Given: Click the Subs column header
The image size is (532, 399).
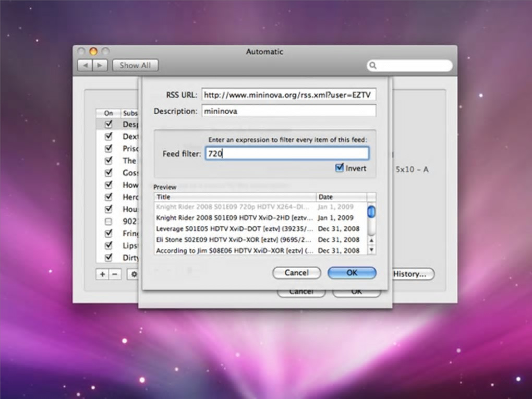Looking at the screenshot, I should coord(129,113).
